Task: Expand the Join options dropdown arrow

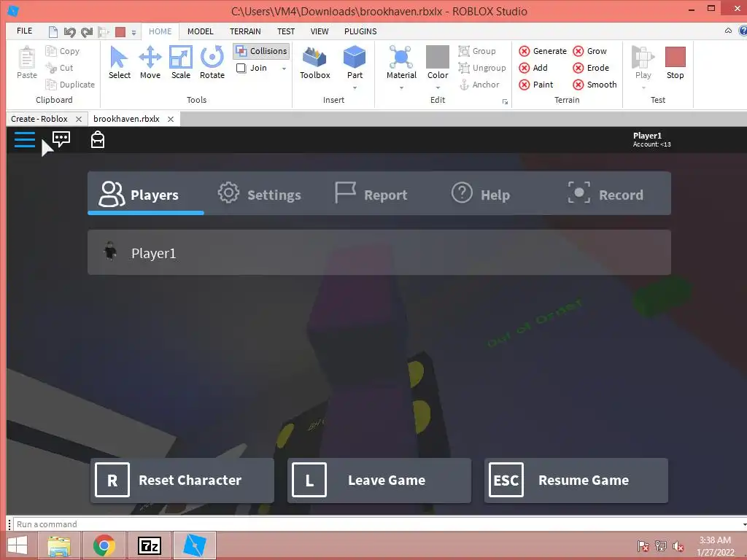Action: [x=284, y=69]
